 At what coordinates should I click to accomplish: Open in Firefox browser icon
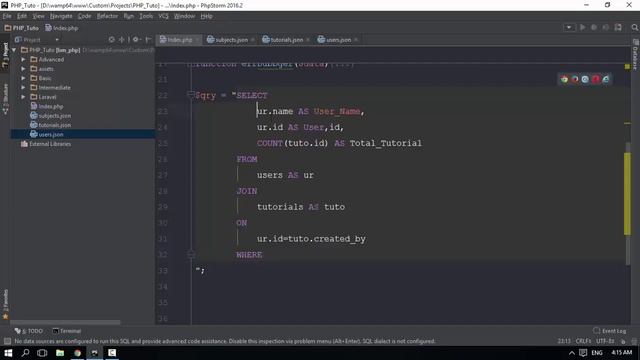pyautogui.click(x=575, y=80)
